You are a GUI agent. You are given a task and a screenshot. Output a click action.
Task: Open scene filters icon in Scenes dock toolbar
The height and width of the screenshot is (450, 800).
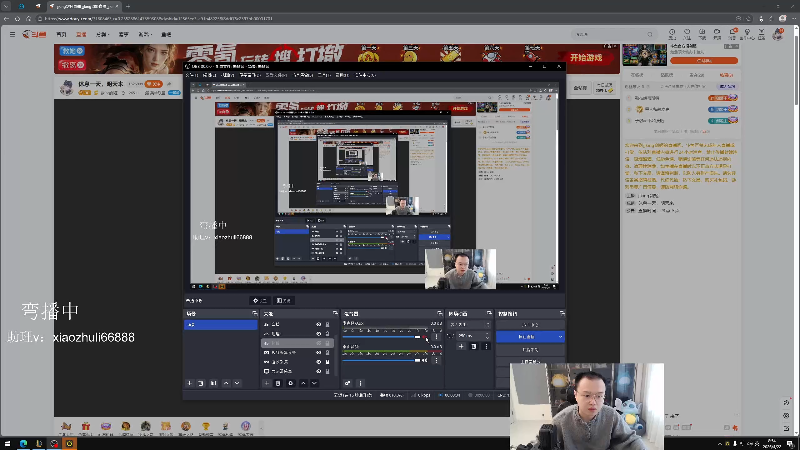tap(213, 383)
